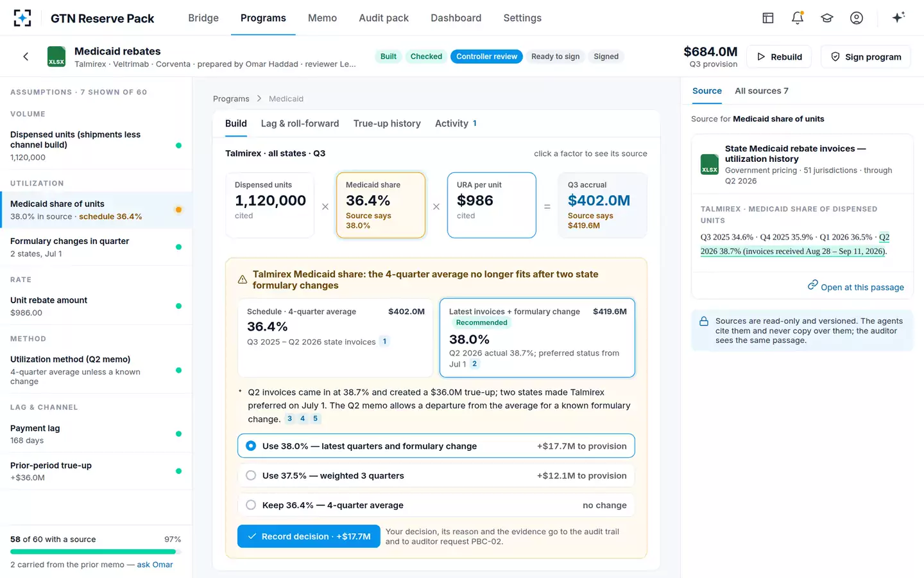Open the source at this passage link

click(856, 286)
